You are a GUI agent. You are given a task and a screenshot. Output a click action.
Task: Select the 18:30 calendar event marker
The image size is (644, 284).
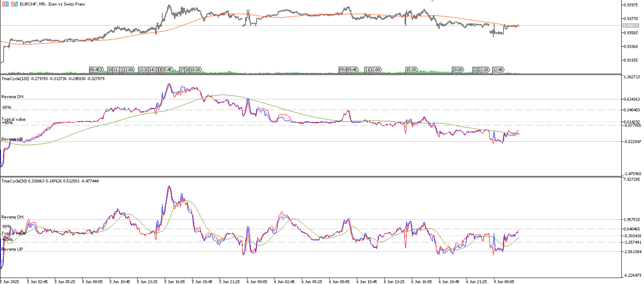point(196,69)
